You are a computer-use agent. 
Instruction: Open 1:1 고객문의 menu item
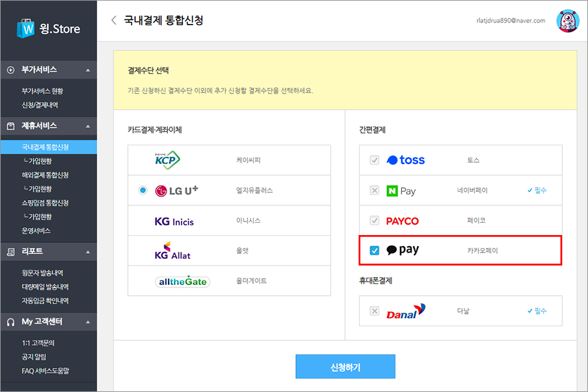[38, 343]
